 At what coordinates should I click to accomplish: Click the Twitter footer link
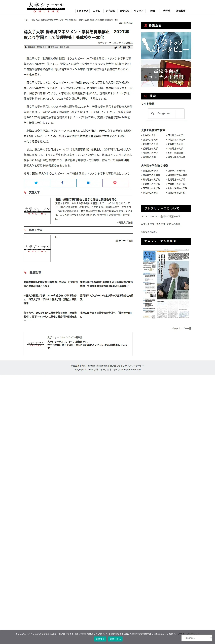(x=91, y=366)
